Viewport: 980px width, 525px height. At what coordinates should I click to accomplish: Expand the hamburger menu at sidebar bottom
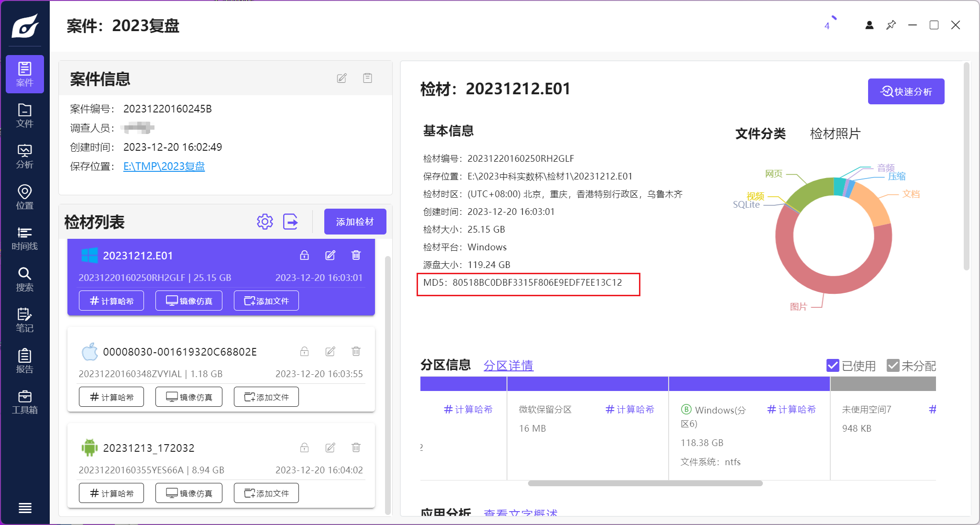[x=25, y=508]
